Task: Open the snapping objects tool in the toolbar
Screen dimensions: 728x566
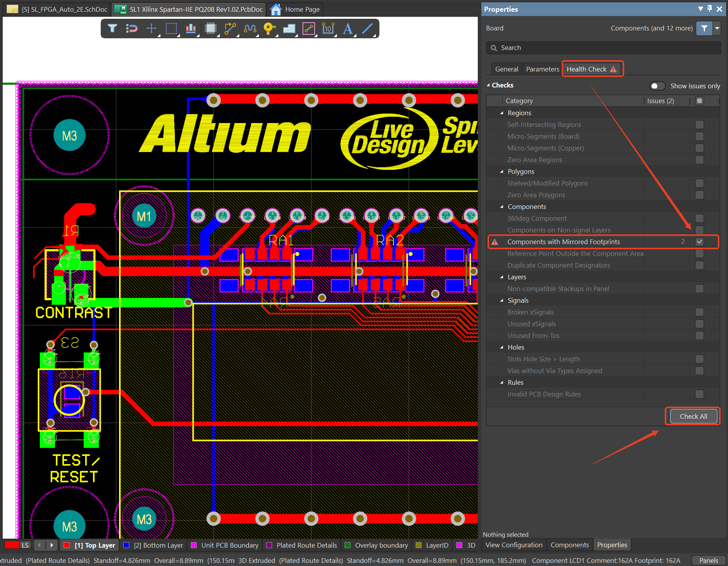Action: point(132,29)
